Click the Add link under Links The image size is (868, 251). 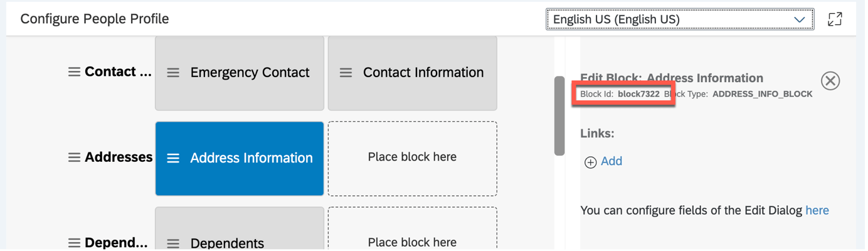click(x=611, y=161)
